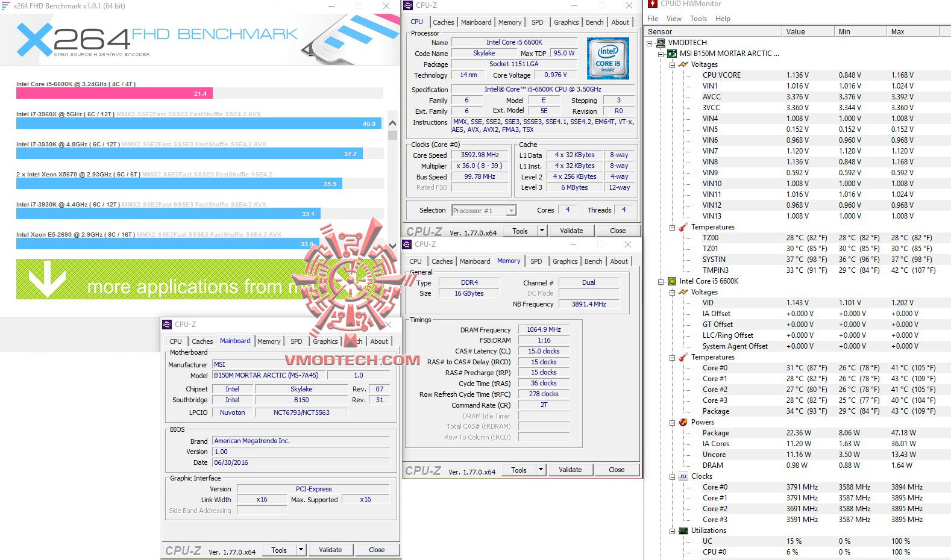Screen dimensions: 951x560
Task: Collapse the Powers group in HWMonitor
Action: click(673, 423)
